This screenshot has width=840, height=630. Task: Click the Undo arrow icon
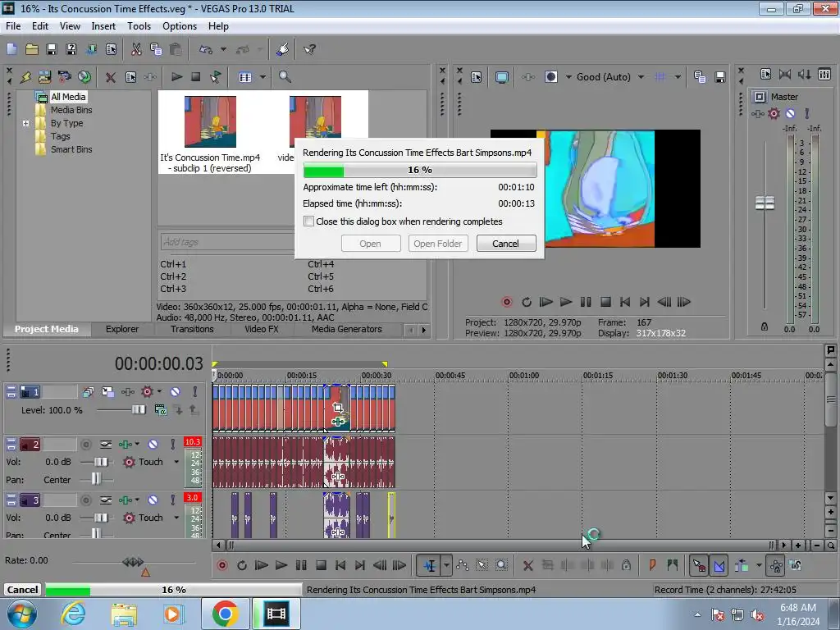point(206,49)
